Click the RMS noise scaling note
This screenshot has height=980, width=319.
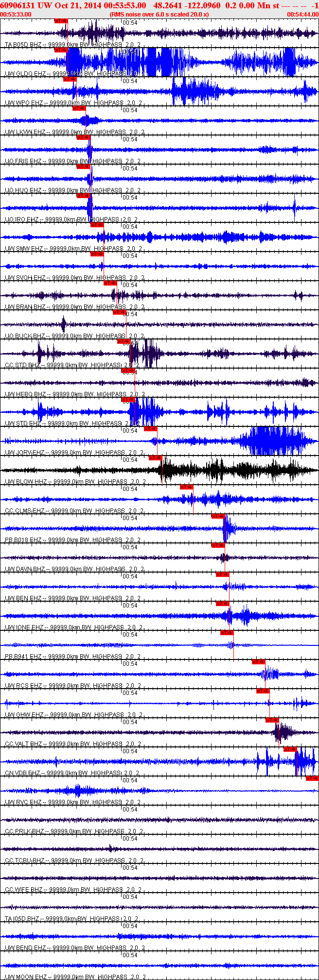click(159, 15)
